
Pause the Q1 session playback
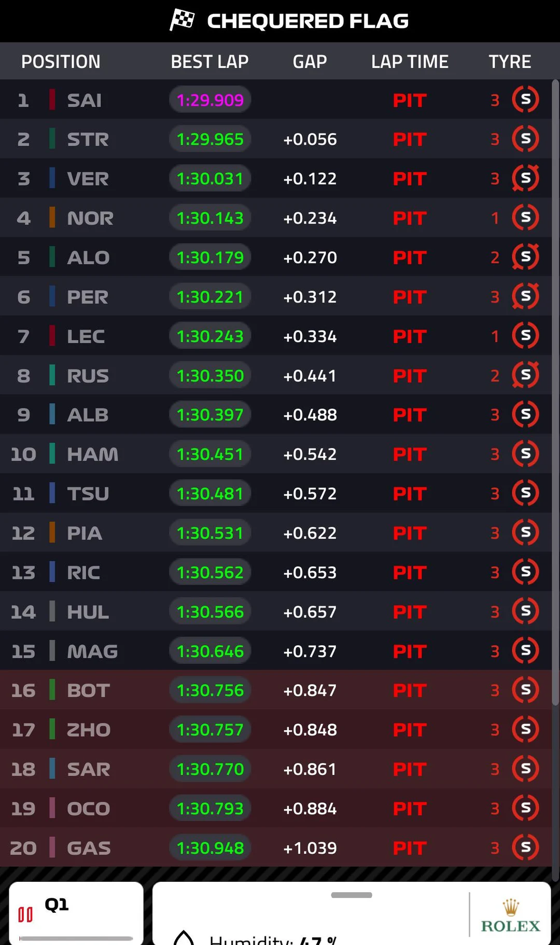[x=25, y=914]
